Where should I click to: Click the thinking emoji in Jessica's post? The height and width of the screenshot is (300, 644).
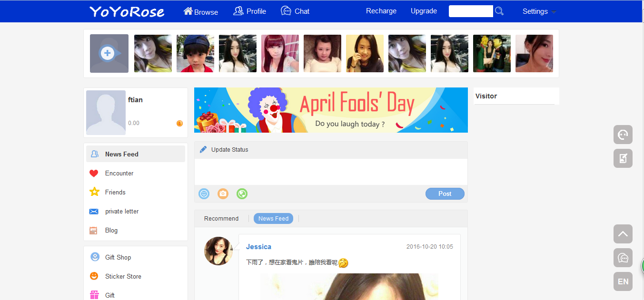coord(343,262)
